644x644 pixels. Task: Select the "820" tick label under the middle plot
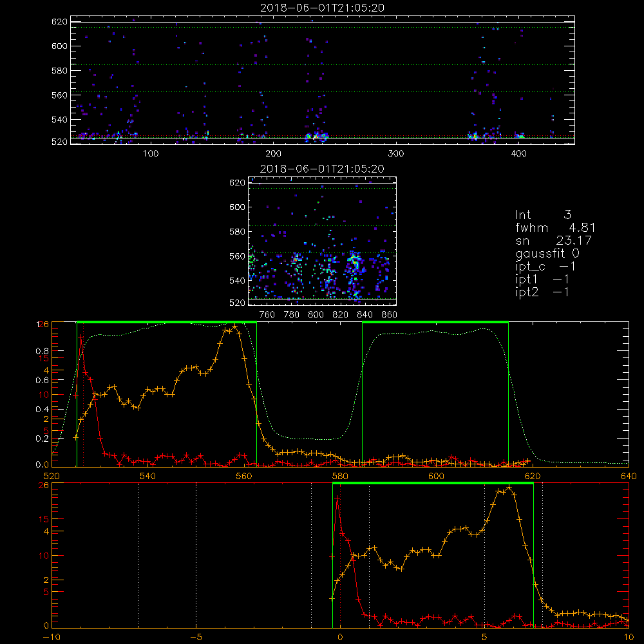pyautogui.click(x=341, y=315)
